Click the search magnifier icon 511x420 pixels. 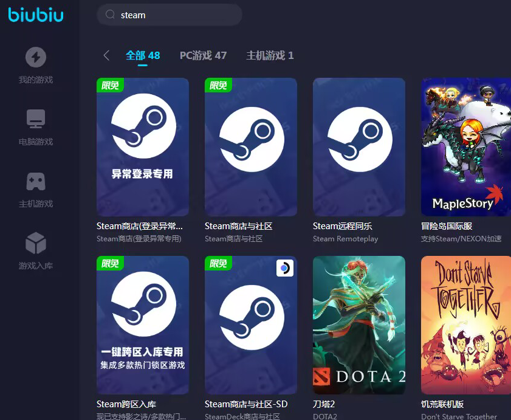point(110,15)
